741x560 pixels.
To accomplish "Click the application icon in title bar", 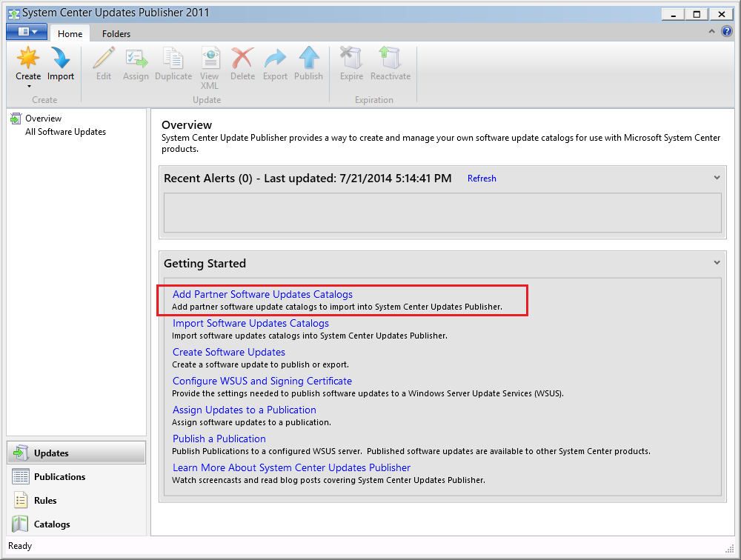I will pyautogui.click(x=13, y=13).
